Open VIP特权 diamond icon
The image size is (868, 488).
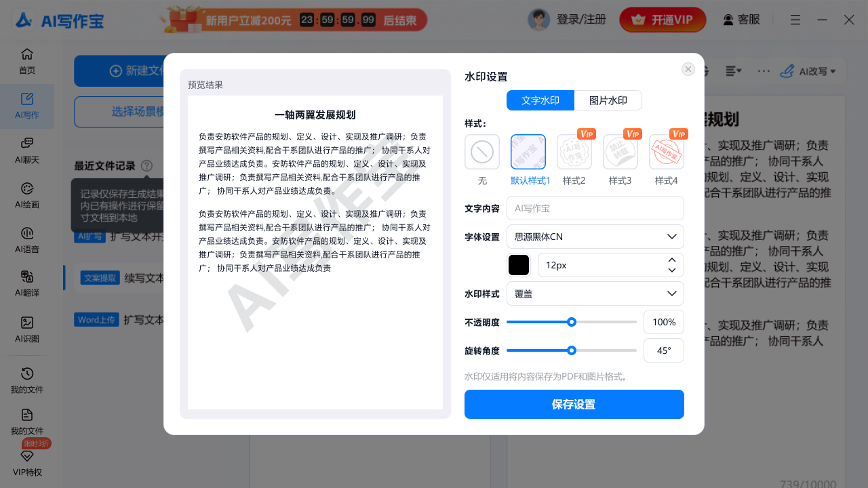[x=27, y=456]
